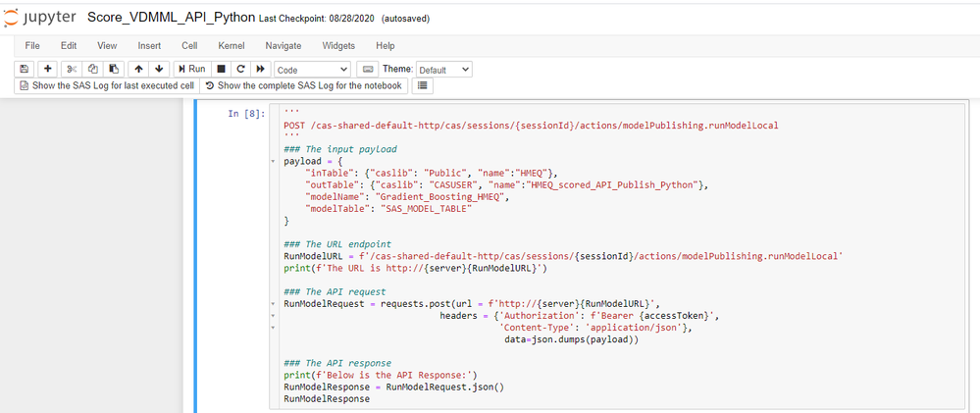Show the complete SAS Log for the notebook
Viewport: 980px width, 413px height.
303,86
